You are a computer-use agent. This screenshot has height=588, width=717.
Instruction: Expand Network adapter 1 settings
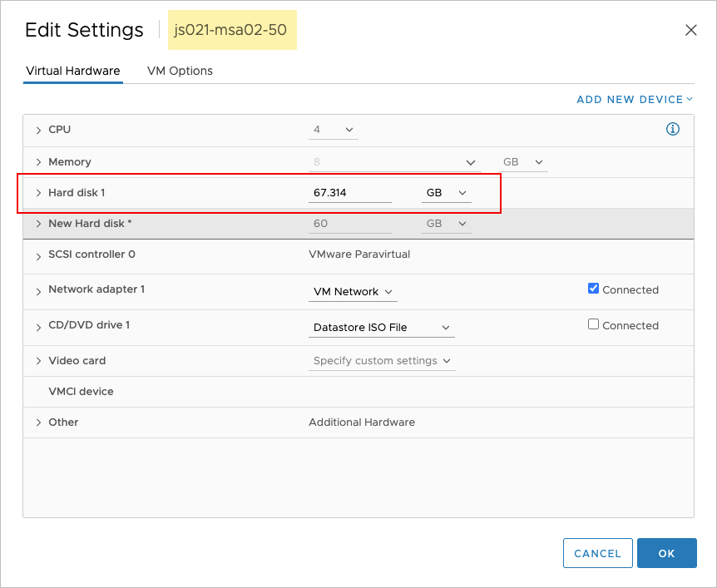coord(38,290)
